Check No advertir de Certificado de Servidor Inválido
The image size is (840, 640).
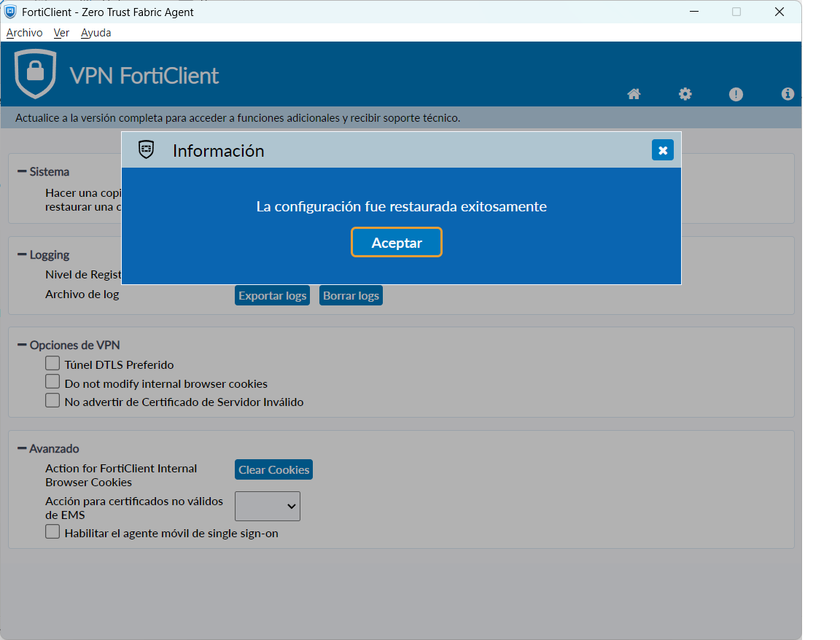[x=52, y=400]
